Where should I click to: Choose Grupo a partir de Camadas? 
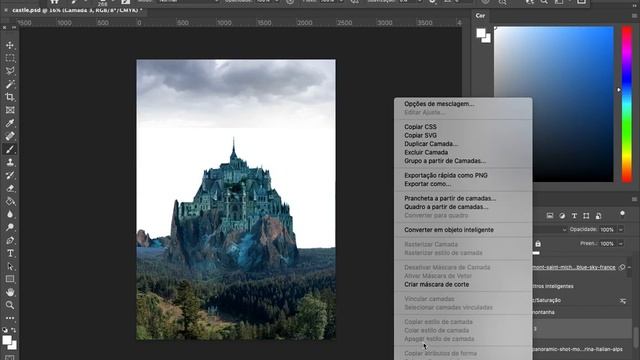point(445,161)
